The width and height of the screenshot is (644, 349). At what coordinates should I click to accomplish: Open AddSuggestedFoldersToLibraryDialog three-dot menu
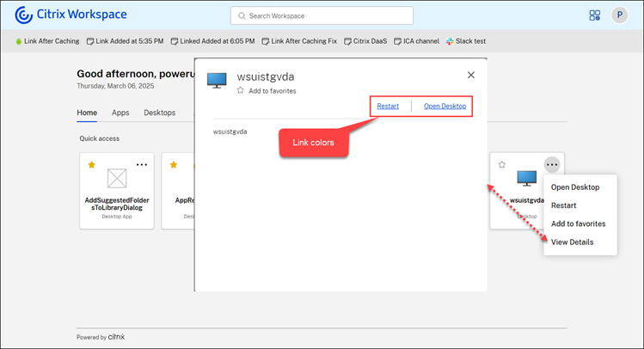[142, 165]
